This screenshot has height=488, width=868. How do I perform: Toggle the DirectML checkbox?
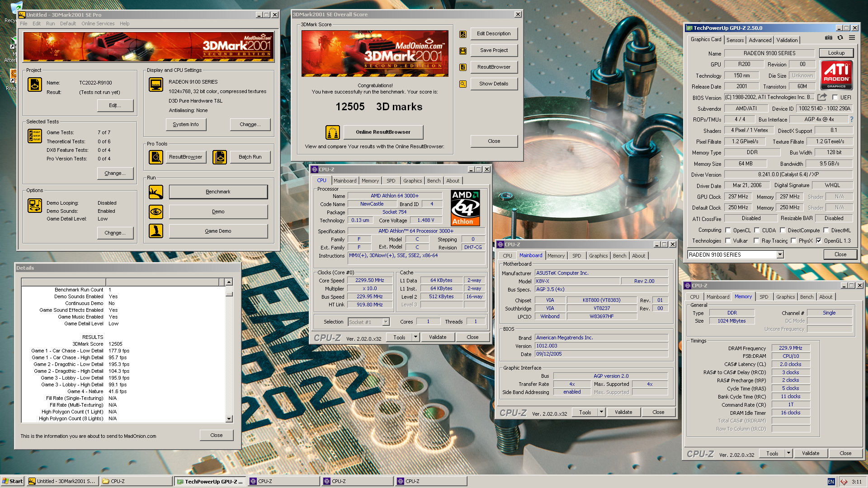(826, 230)
